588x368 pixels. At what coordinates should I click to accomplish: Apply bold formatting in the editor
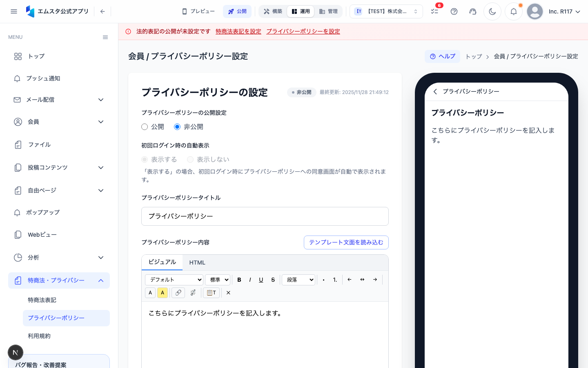239,280
